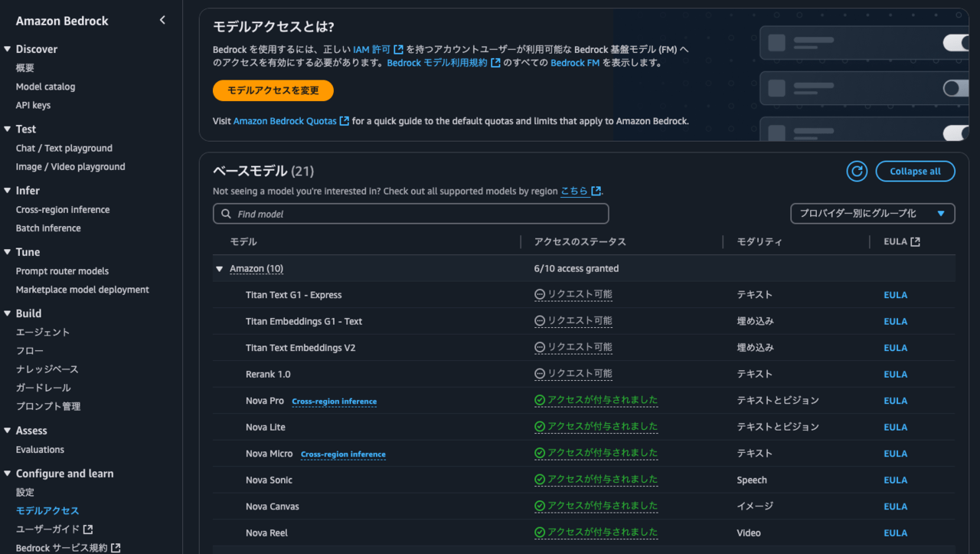Click アクセスが付与されました status for Nova Sonic
Viewport: 980px width, 554px height.
click(x=596, y=480)
